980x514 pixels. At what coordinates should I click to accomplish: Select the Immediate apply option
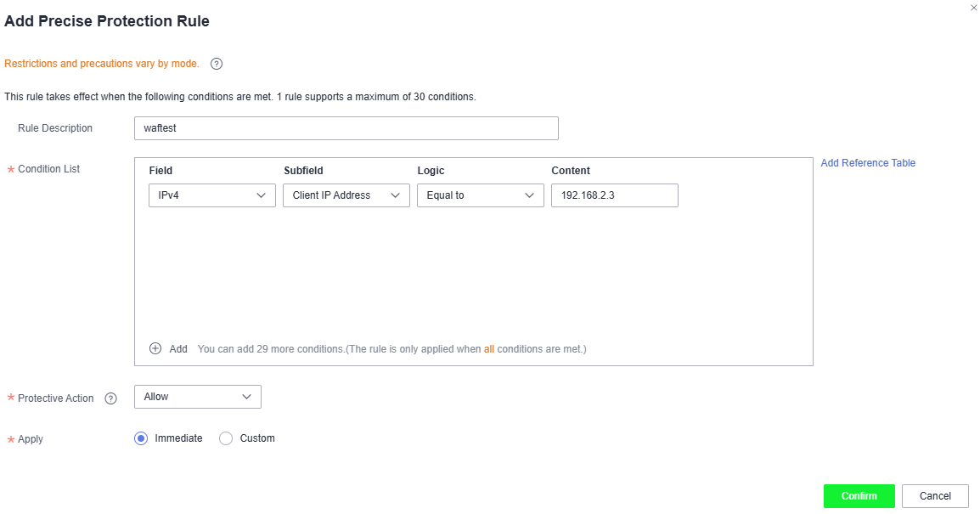141,438
